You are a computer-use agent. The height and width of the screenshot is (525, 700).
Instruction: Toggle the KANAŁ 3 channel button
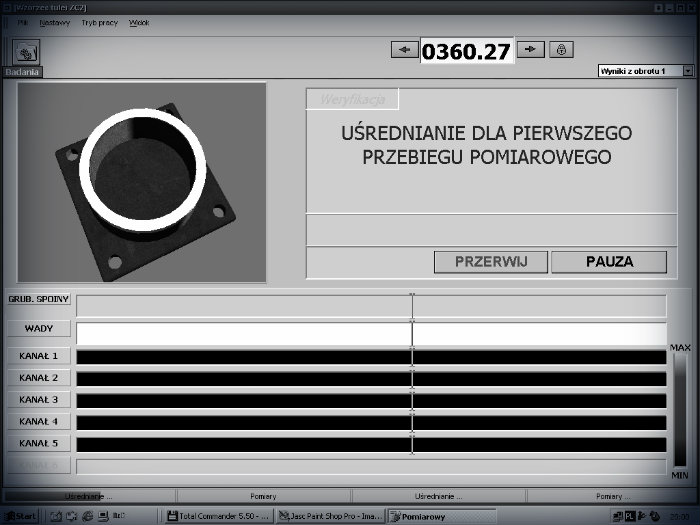click(39, 400)
